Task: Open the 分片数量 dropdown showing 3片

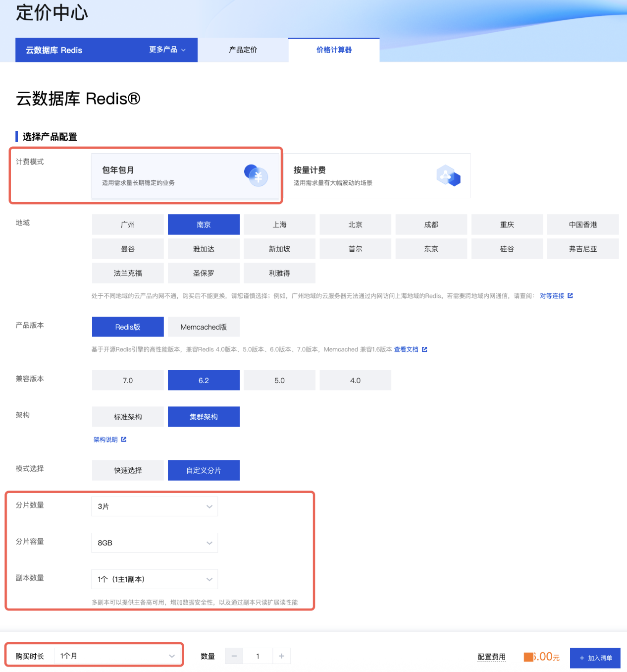Action: pos(155,506)
